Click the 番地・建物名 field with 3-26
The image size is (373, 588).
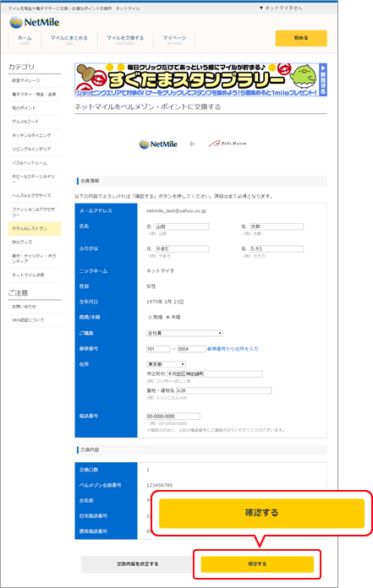tap(223, 391)
